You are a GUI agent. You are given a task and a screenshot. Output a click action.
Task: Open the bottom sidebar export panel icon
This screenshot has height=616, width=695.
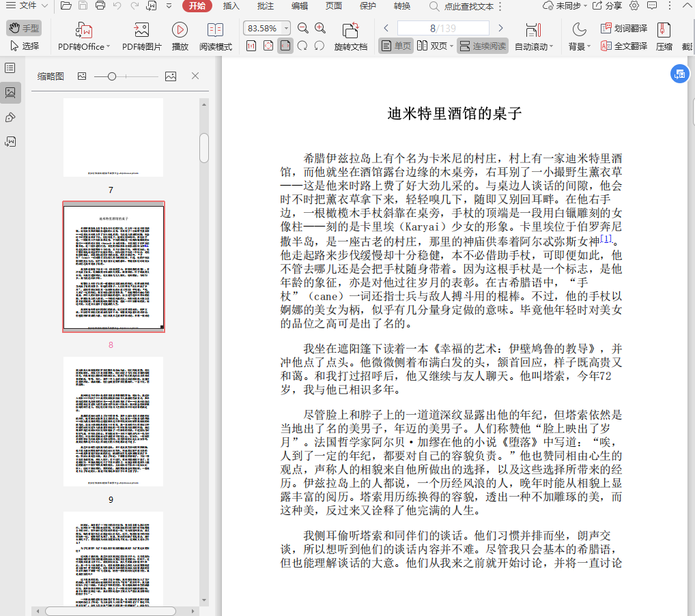coord(10,142)
